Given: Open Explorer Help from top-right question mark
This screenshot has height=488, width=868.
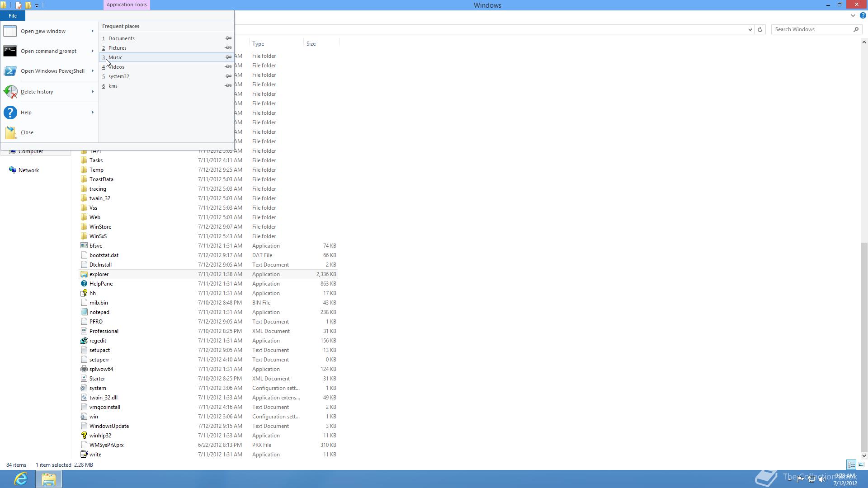Looking at the screenshot, I should click(863, 15).
